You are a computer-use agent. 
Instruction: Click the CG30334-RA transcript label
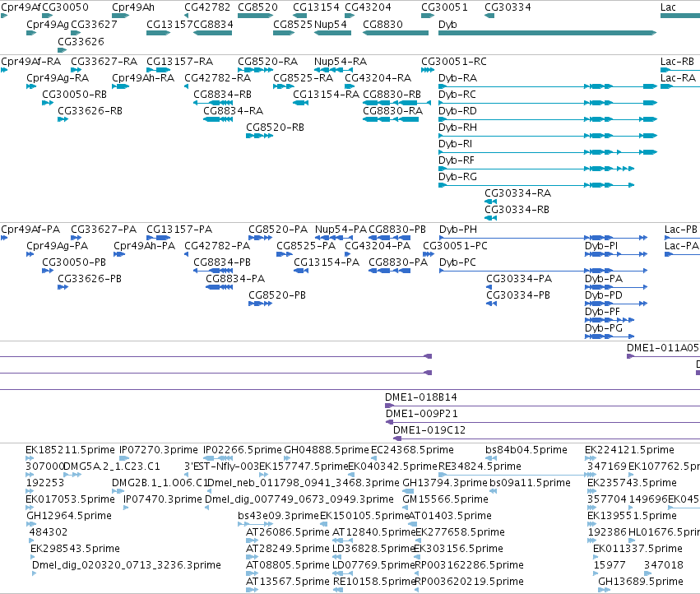point(518,193)
